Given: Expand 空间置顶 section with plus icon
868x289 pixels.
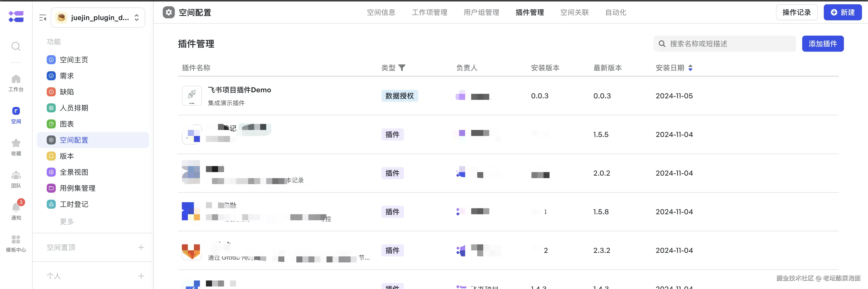Looking at the screenshot, I should (x=141, y=247).
